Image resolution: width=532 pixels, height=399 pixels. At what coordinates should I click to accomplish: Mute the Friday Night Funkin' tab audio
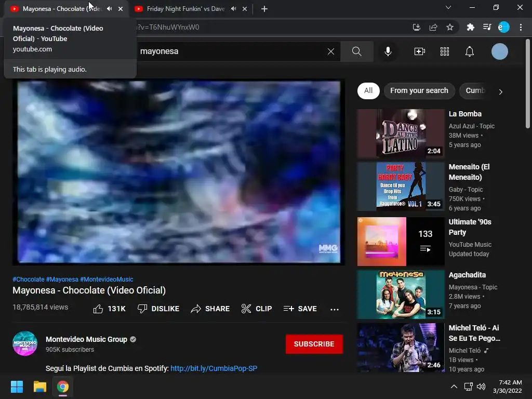click(x=233, y=9)
